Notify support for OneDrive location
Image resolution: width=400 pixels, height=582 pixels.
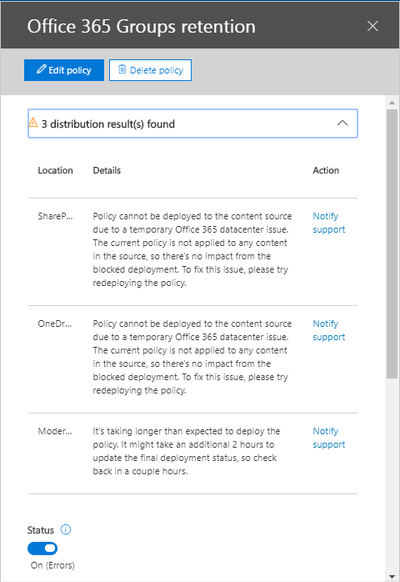coord(329,330)
